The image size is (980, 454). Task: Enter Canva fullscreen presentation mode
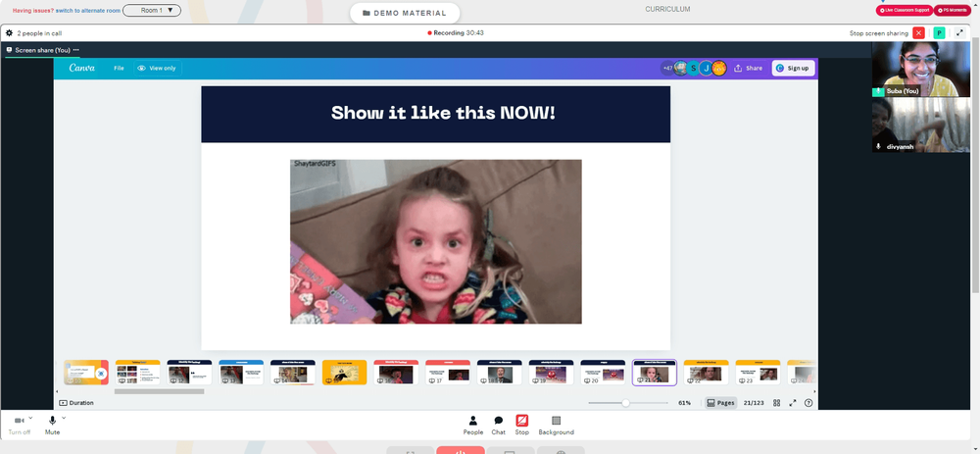click(x=793, y=403)
